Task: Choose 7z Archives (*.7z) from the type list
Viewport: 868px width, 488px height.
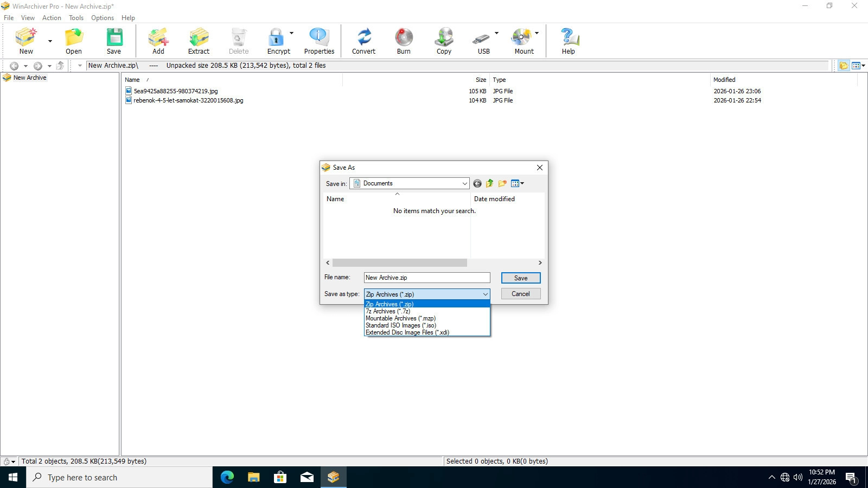Action: tap(427, 311)
